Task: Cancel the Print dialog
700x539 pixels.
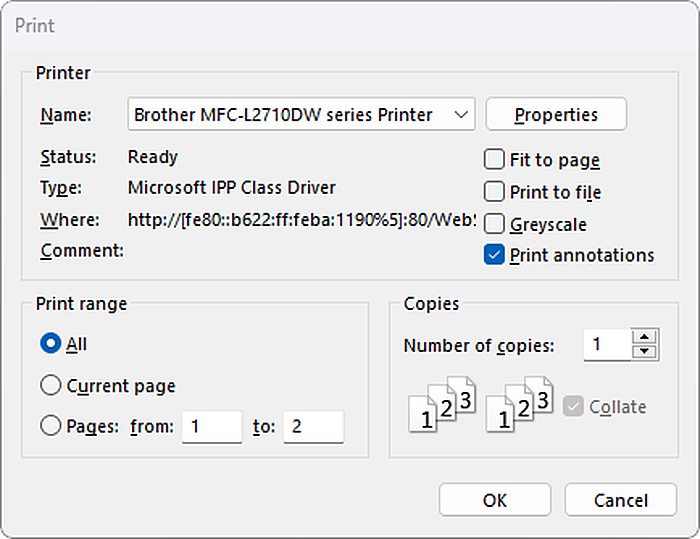Action: coord(621,500)
